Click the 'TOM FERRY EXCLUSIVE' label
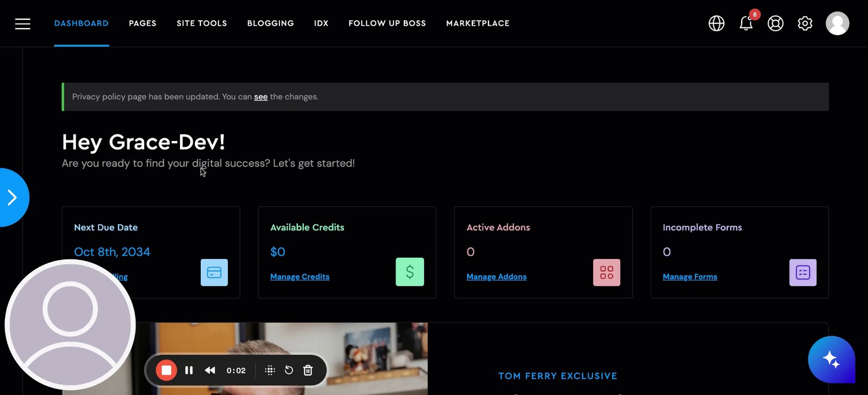This screenshot has height=395, width=868. pos(558,376)
